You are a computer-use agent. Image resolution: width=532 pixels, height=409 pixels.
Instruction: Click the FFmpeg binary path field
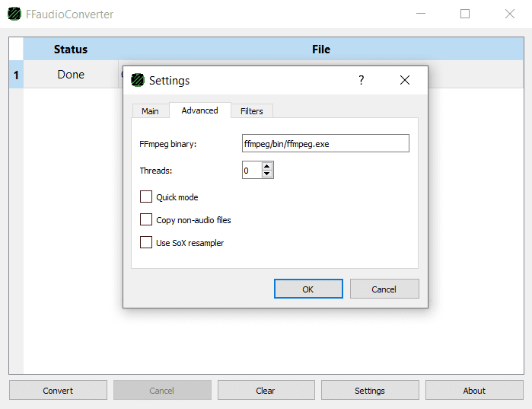pos(325,143)
